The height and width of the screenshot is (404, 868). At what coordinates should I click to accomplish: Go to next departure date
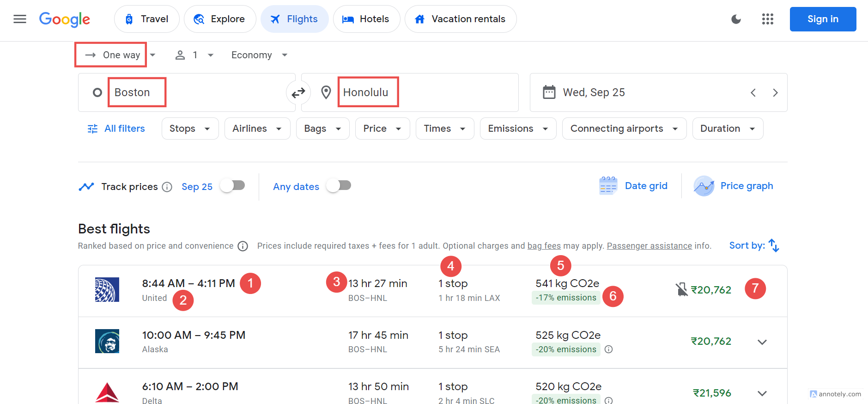[x=775, y=92]
